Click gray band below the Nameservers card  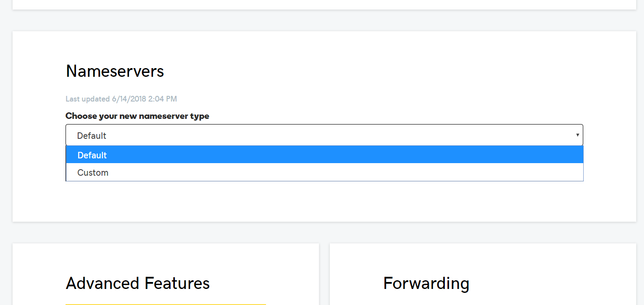click(x=324, y=233)
